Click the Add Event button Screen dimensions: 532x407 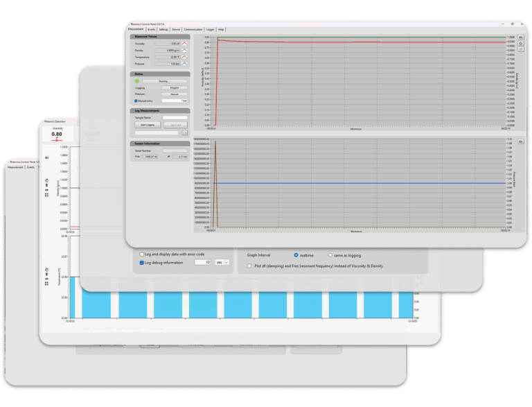[175, 125]
